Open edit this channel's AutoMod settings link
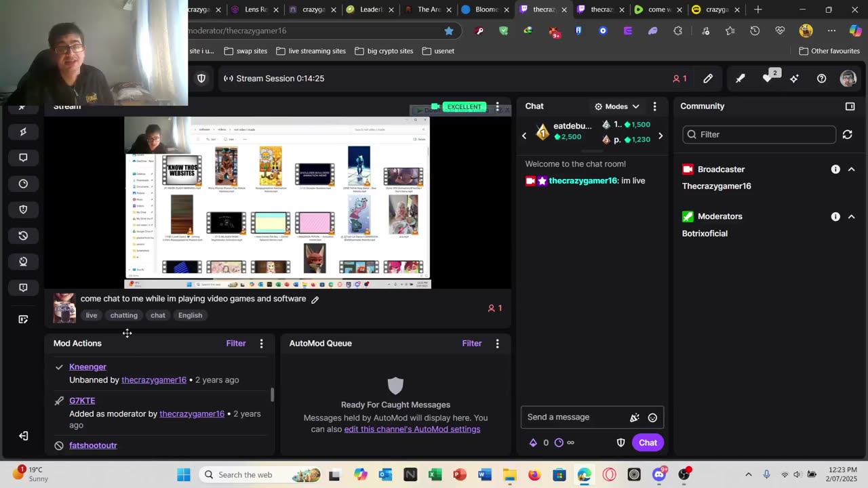 click(412, 429)
